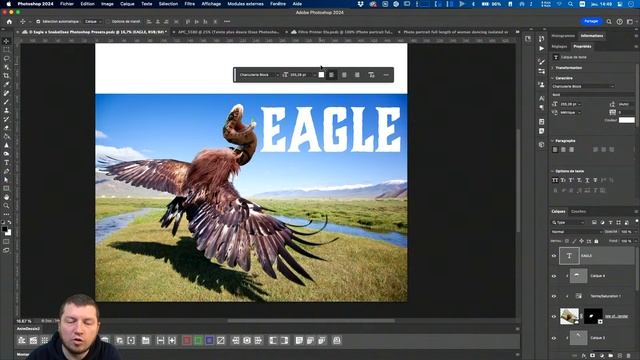The height and width of the screenshot is (360, 640).
Task: Open the search icon in options bar
Action: tap(609, 21)
